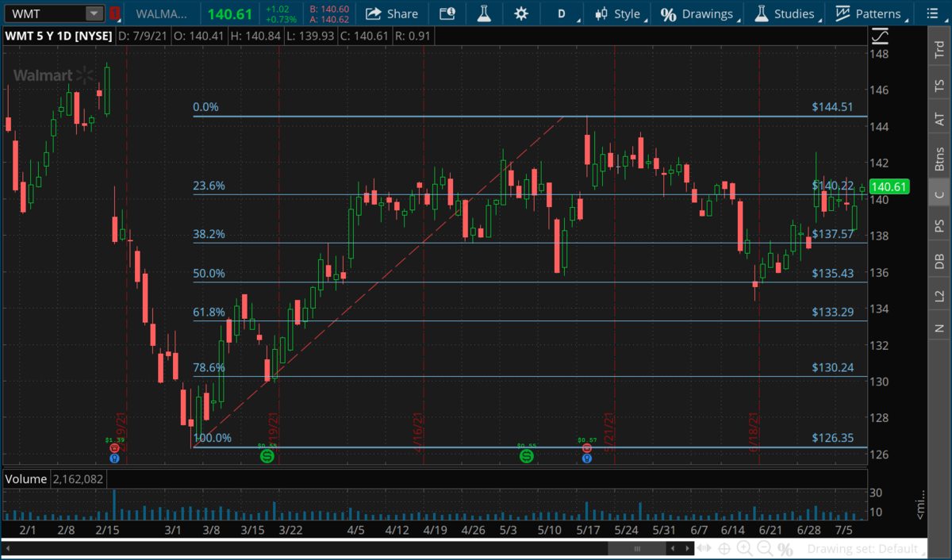
Task: Open the Share menu
Action: coord(392,13)
